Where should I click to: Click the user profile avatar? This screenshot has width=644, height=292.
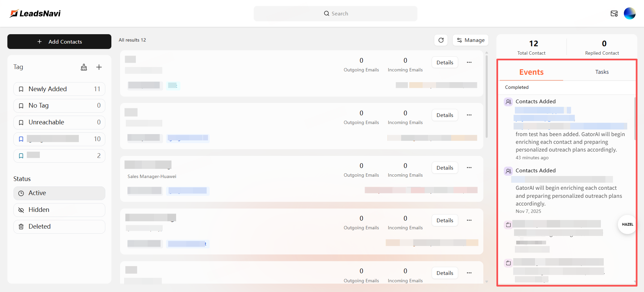(629, 13)
